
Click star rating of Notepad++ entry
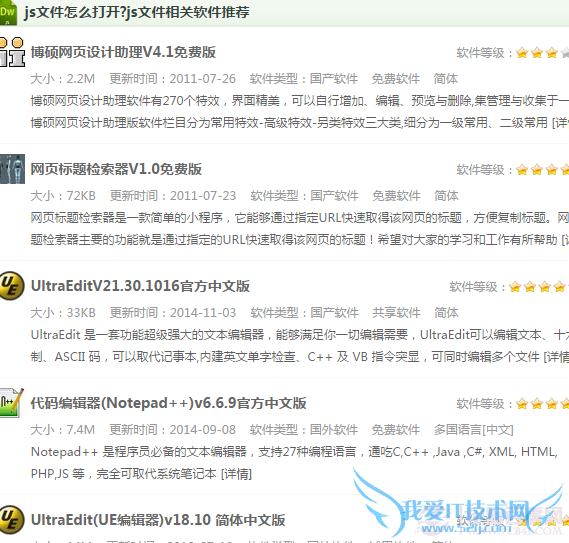point(543,404)
